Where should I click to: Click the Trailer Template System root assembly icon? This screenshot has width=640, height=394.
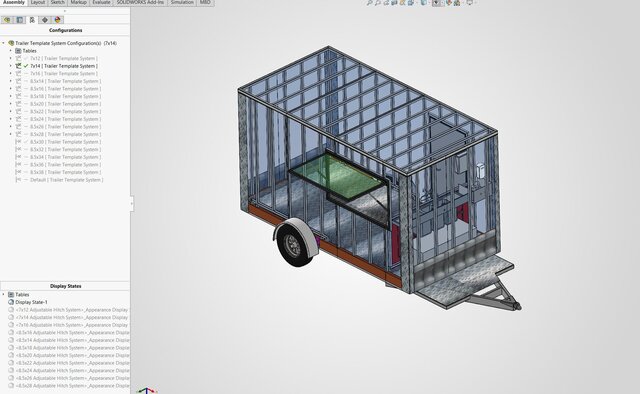pos(11,43)
